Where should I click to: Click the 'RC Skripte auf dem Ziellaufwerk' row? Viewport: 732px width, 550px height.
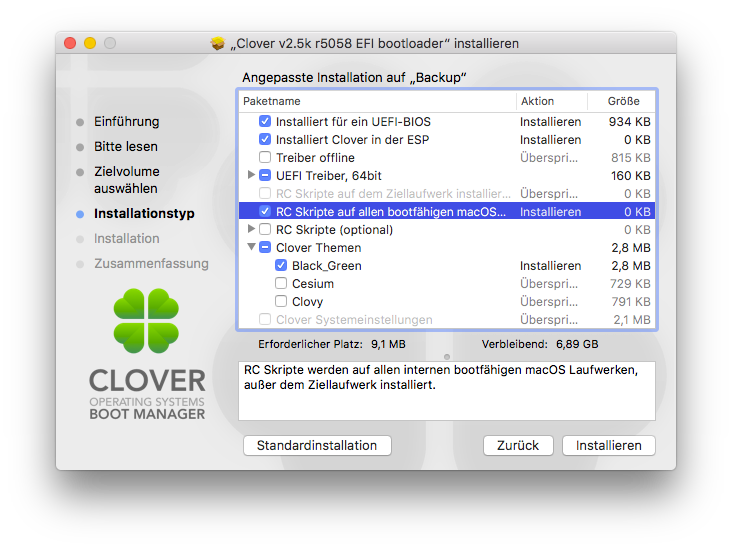click(x=447, y=193)
